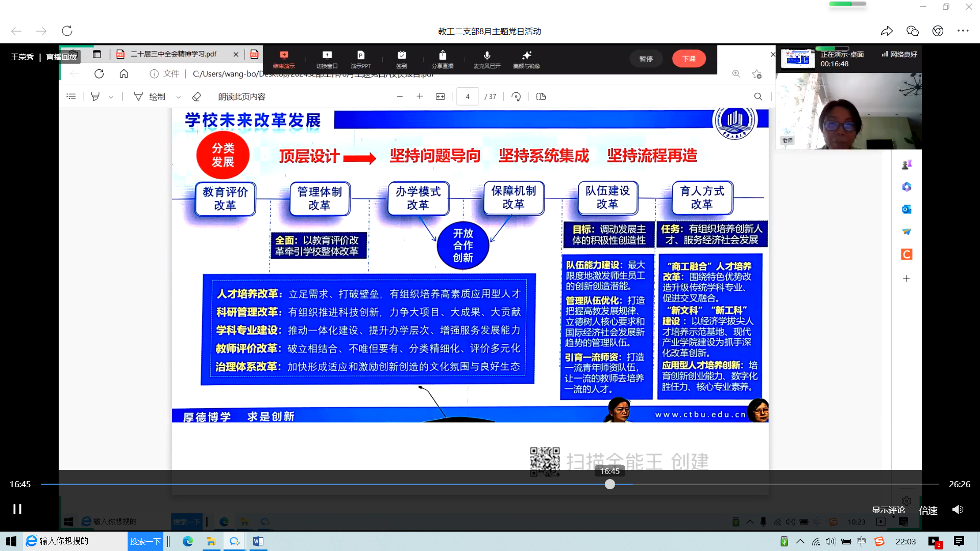
Task: Open the 倍速 playback speed menu
Action: tap(928, 510)
